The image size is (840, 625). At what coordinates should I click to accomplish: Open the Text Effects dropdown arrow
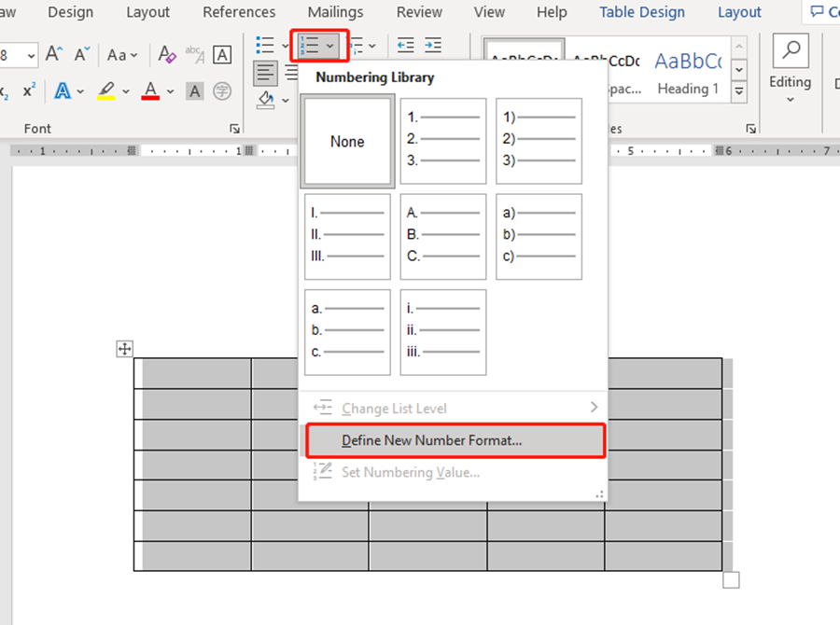[80, 91]
